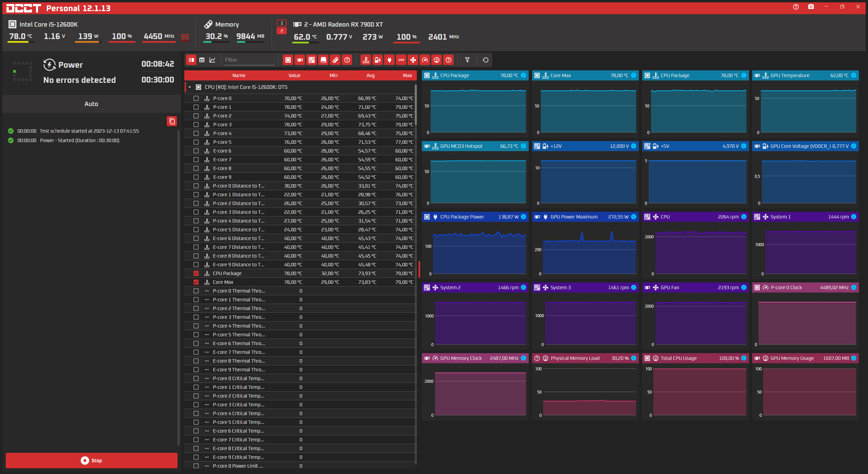Open info for GPU Temperature graph
The image size is (868, 474).
point(854,75)
